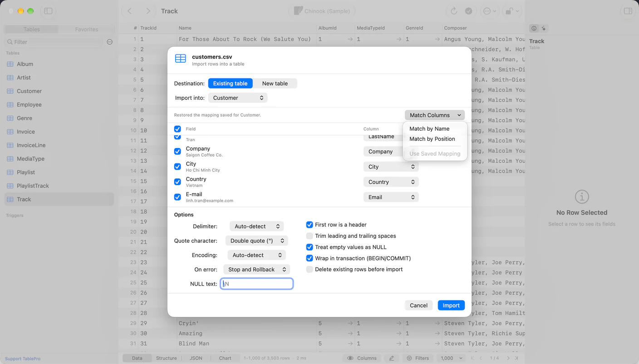Screen dimensions: 639x364
Task: Open the more actions ellipsis menu
Action: (x=489, y=11)
